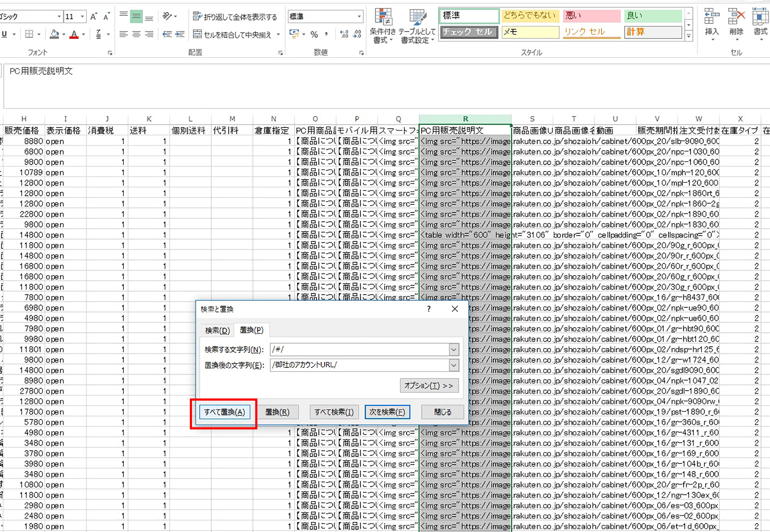
Task: Open テーブルとして書式設定 table formatting
Action: [x=417, y=26]
